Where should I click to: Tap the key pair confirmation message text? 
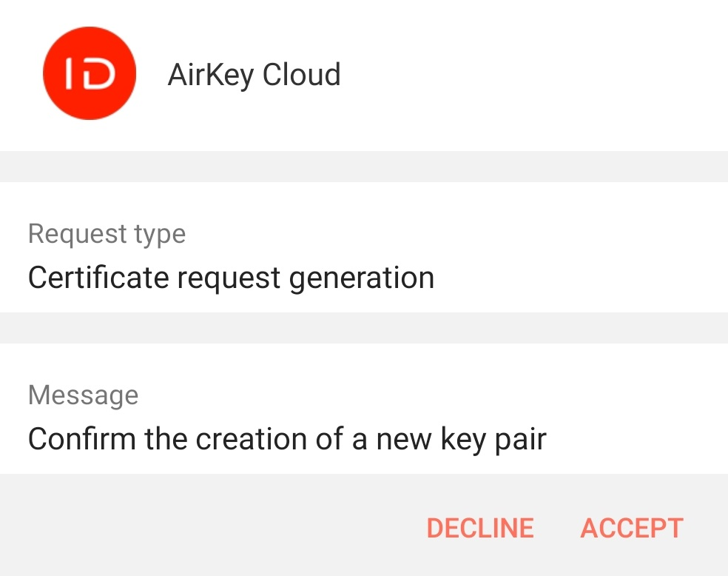coord(287,439)
